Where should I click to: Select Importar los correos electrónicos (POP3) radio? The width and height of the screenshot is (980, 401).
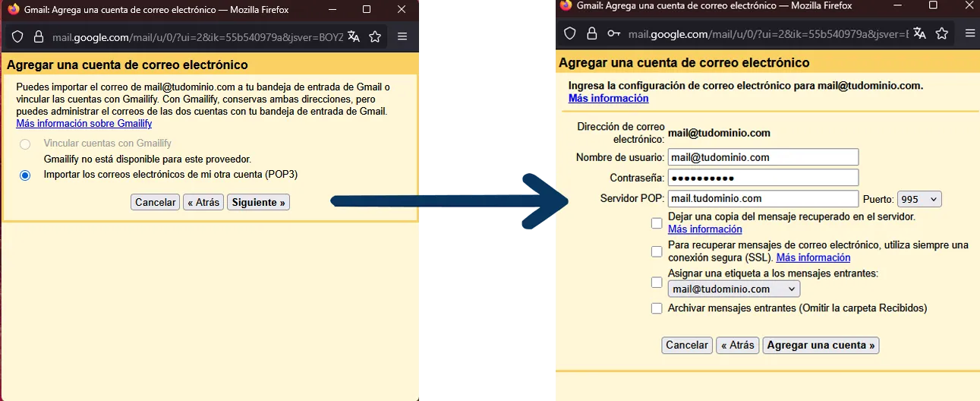coord(25,175)
